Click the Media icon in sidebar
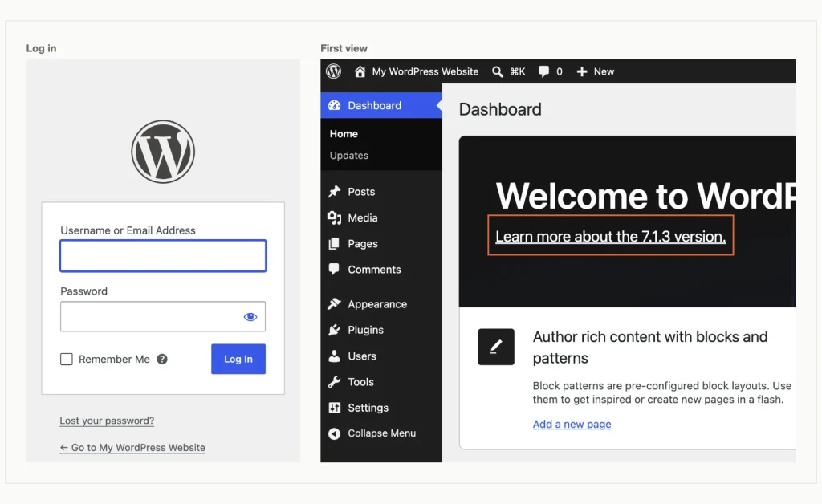The image size is (822, 504). pyautogui.click(x=335, y=217)
